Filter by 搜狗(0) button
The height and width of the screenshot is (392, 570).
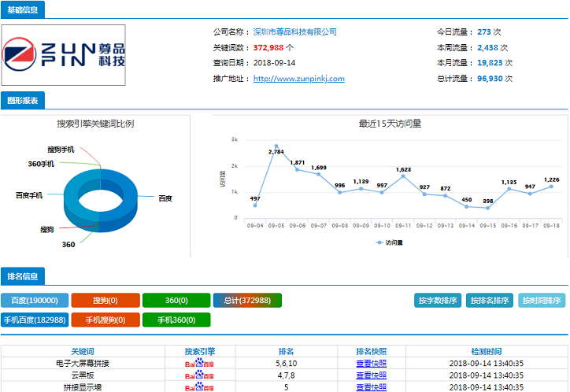105,301
